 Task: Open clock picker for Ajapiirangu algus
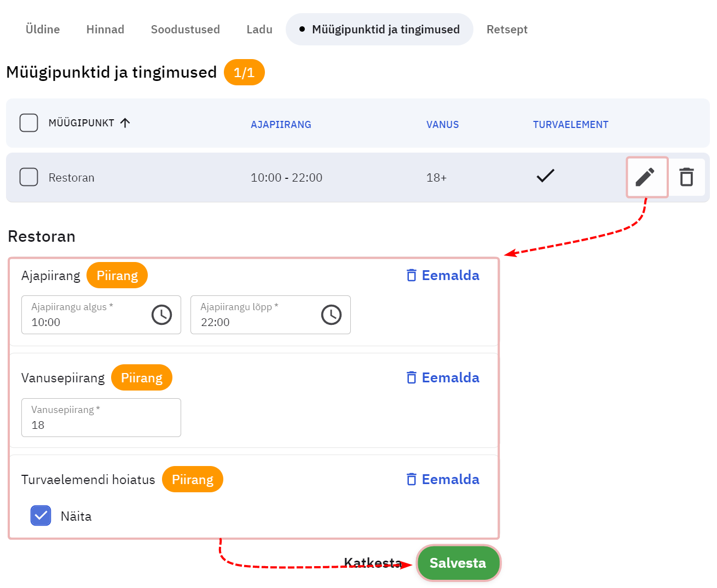tap(161, 315)
